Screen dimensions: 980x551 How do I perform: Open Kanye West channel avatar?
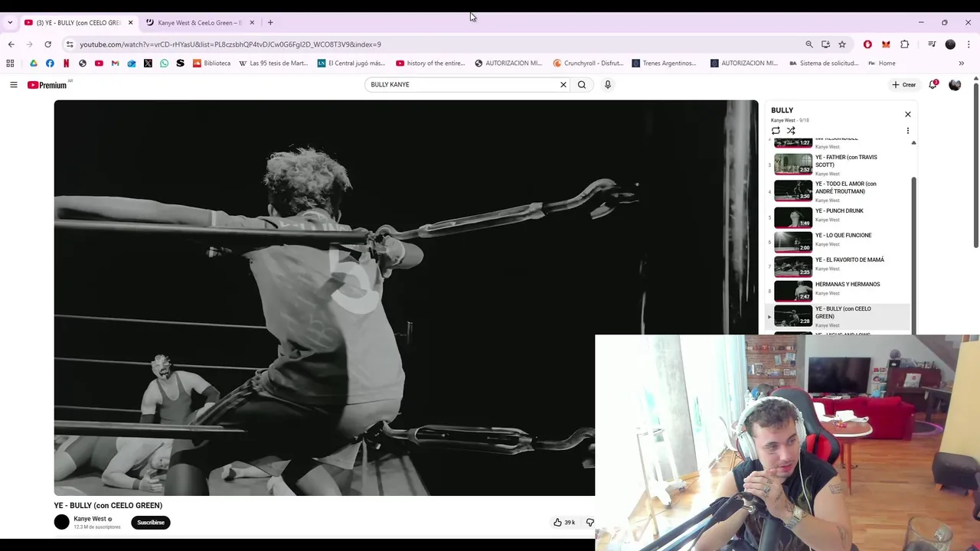pyautogui.click(x=62, y=523)
